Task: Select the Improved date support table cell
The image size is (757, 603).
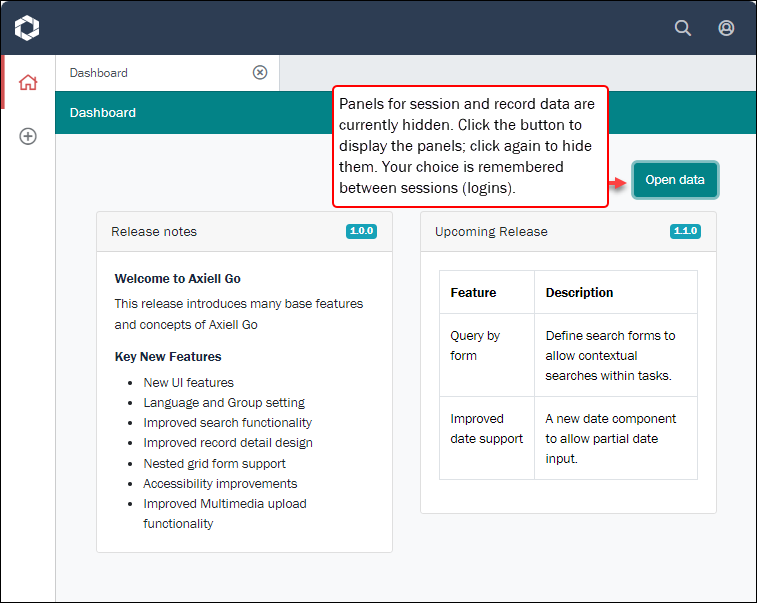Action: pos(486,428)
